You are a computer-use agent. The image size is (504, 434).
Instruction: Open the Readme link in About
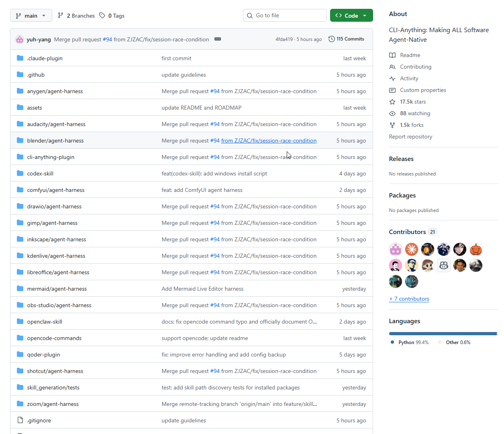(x=410, y=55)
